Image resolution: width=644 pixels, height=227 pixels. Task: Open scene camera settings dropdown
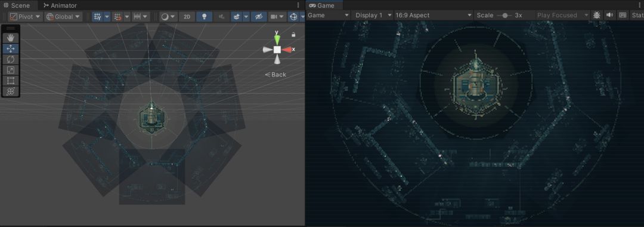point(277,17)
